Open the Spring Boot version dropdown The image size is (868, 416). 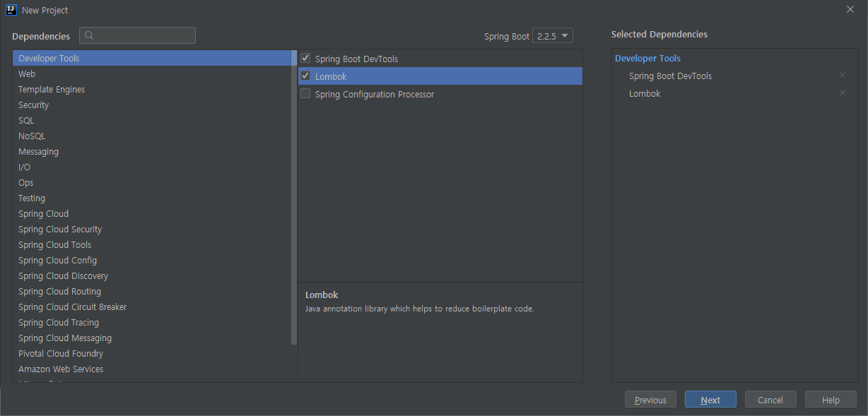[553, 36]
